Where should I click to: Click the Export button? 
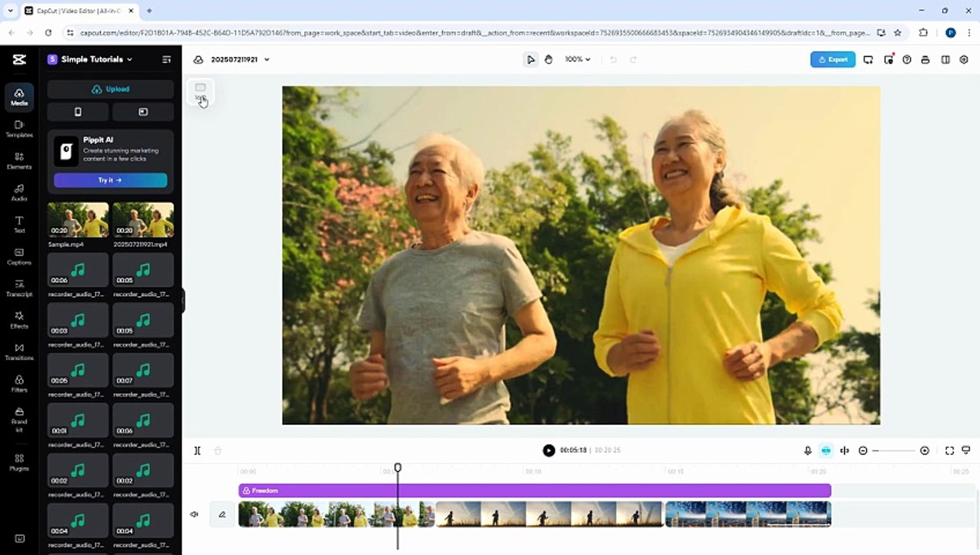click(833, 59)
